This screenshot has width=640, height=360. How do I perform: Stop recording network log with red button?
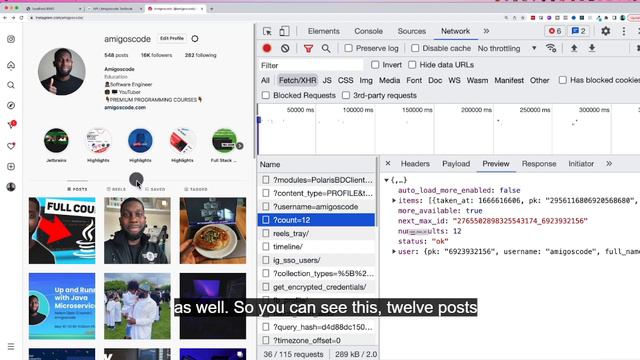pyautogui.click(x=267, y=48)
